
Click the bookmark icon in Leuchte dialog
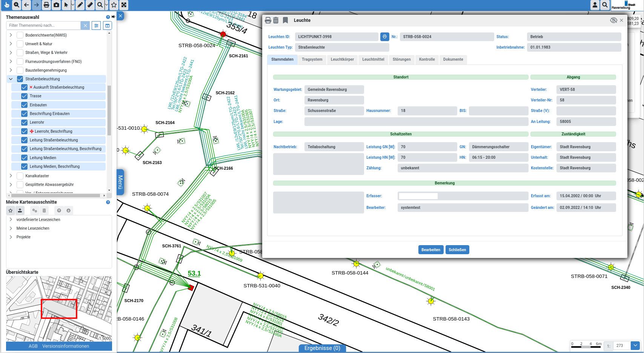point(286,20)
